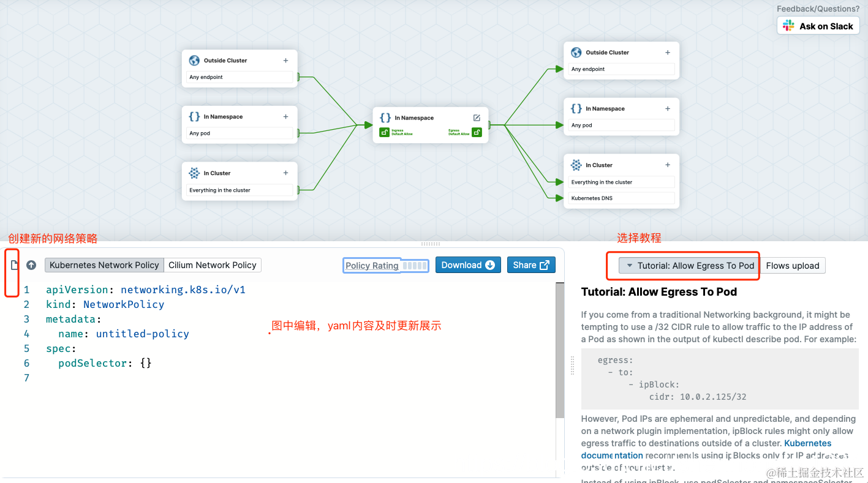Click the Any endpoint field on Outside Cluster

point(240,77)
